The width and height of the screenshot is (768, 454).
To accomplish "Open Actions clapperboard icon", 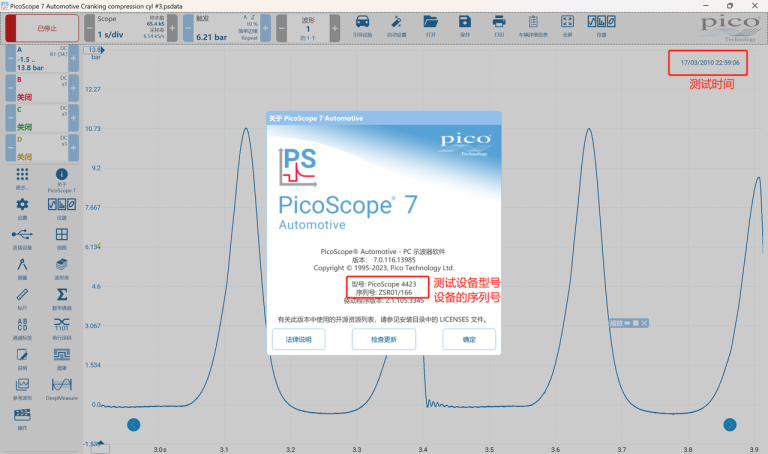I will pos(22,418).
